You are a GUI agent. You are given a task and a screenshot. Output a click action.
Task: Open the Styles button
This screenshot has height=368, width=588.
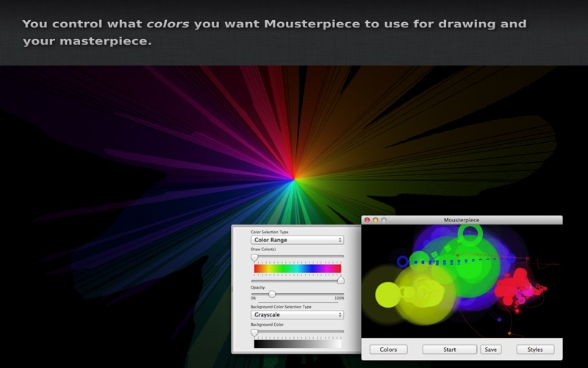535,349
